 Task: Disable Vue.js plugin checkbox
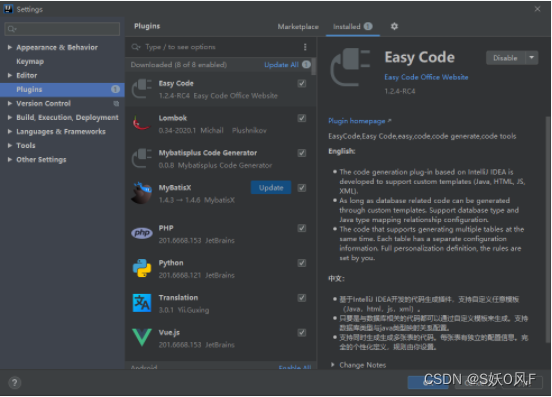[302, 333]
